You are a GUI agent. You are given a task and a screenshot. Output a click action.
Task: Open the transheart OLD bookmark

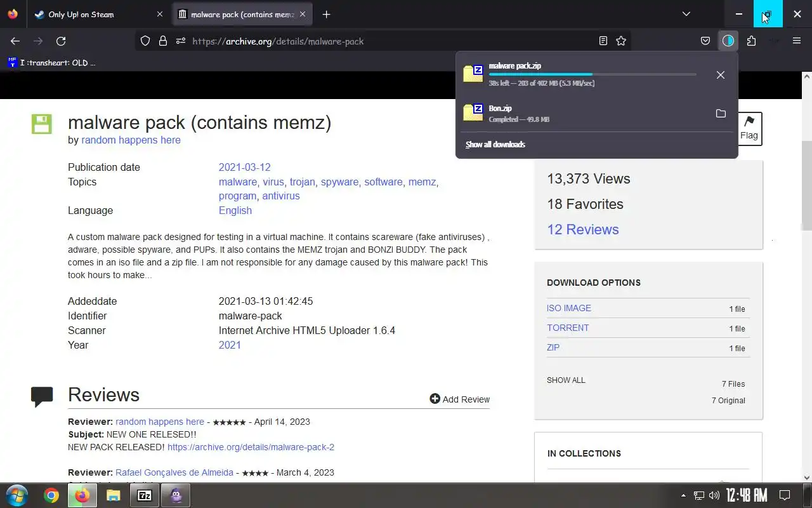[51, 62]
